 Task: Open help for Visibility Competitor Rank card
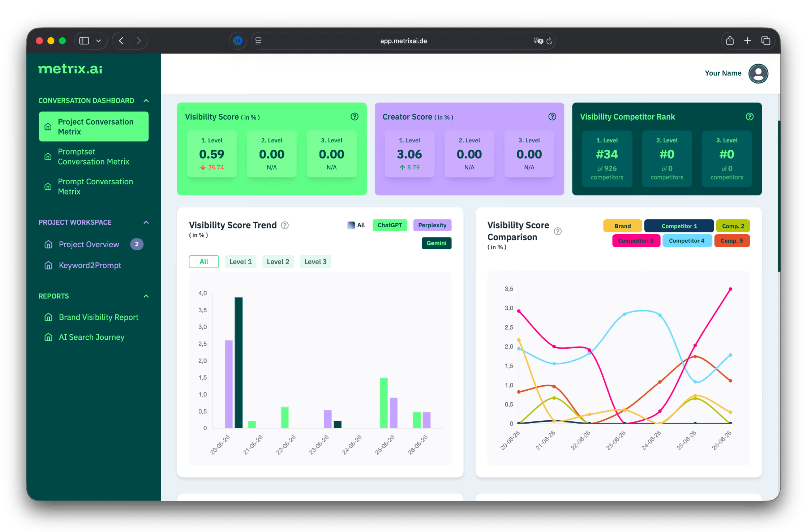750,116
